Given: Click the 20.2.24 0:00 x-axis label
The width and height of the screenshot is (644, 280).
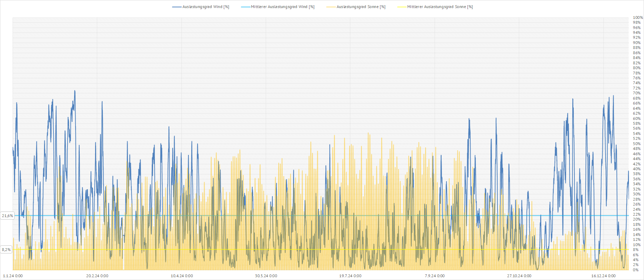Looking at the screenshot, I should pyautogui.click(x=97, y=276).
